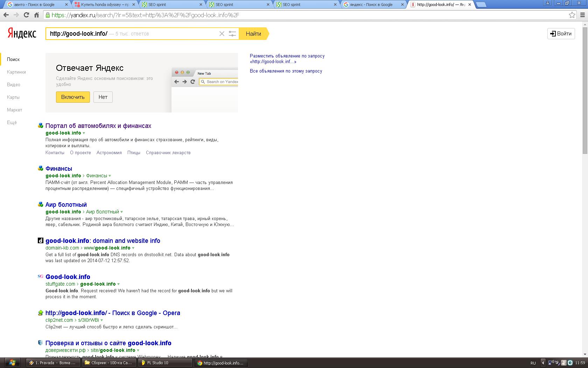Click Все объявления по этому запросу link
Screen dimensions: 588x368
tap(286, 71)
